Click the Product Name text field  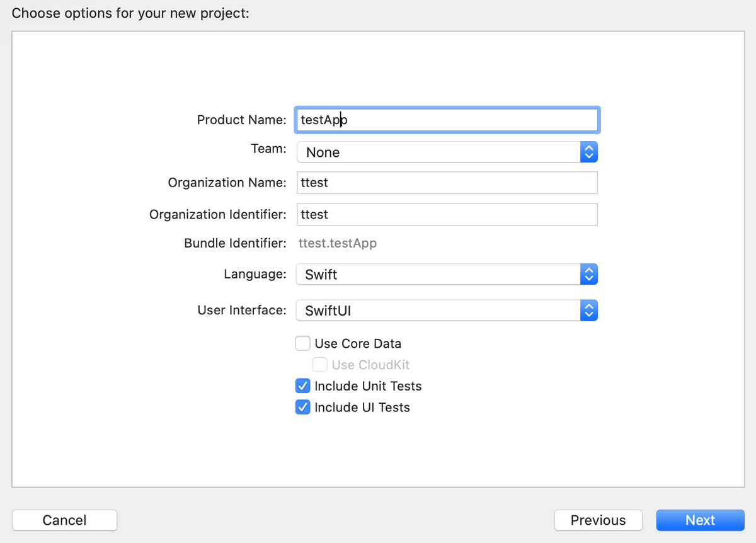click(446, 120)
